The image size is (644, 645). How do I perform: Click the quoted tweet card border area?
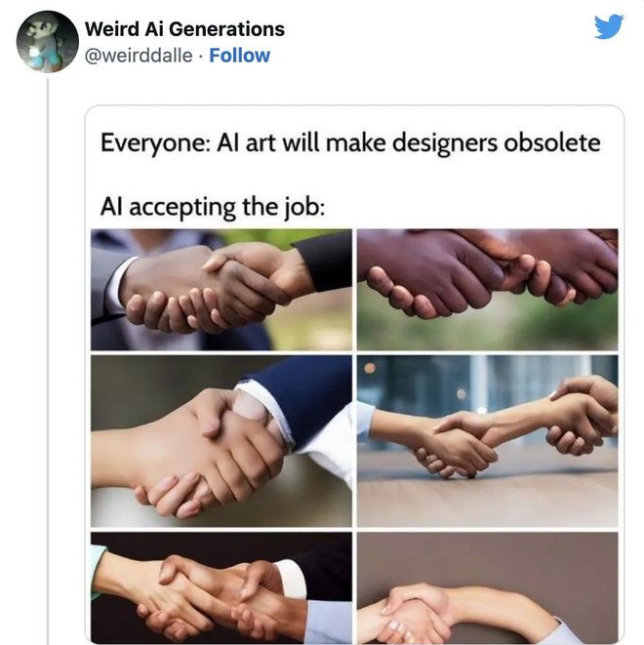pos(354,107)
